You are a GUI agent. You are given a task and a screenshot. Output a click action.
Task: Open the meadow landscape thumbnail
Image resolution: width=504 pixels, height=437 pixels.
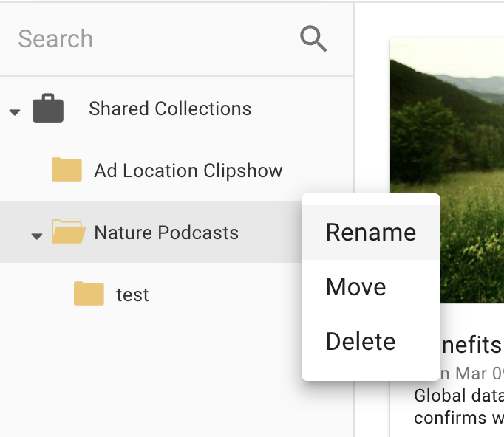(447, 171)
